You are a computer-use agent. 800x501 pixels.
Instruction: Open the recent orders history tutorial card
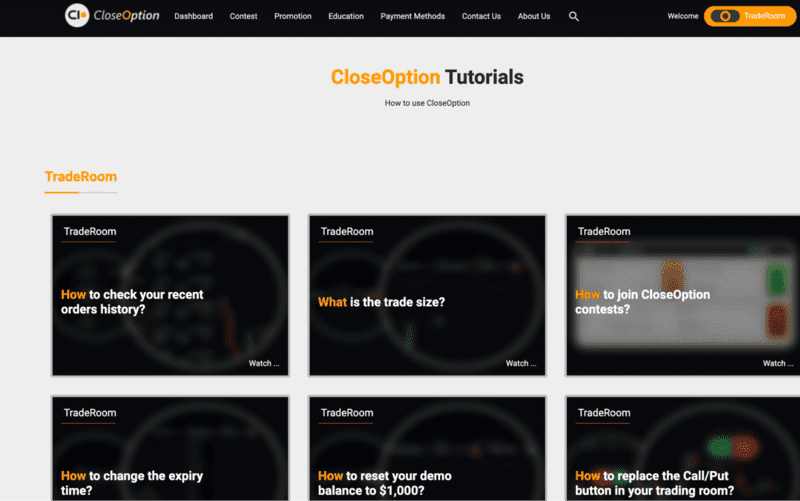coord(170,295)
